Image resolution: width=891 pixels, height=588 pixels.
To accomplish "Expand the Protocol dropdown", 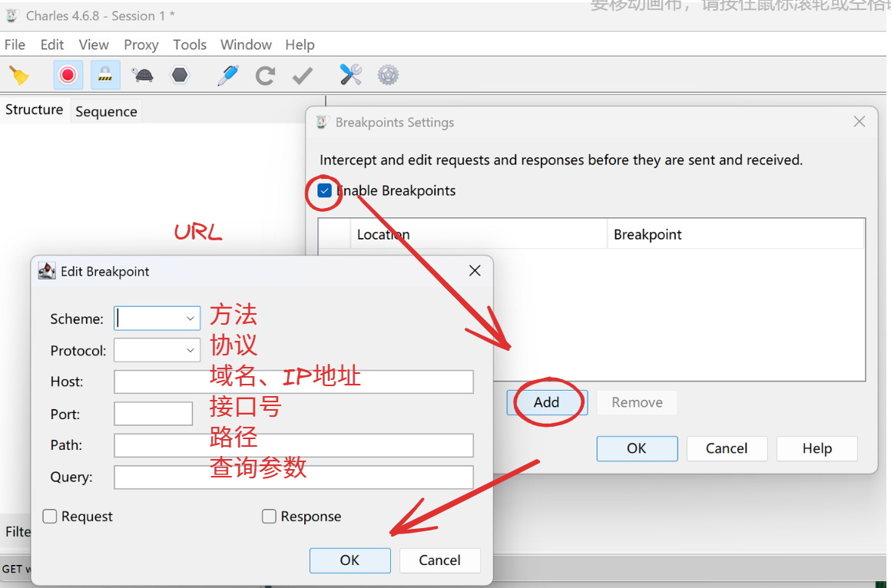I will point(190,351).
